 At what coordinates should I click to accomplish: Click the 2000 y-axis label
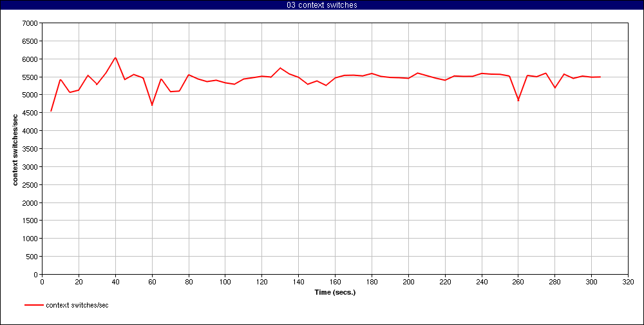(31, 203)
